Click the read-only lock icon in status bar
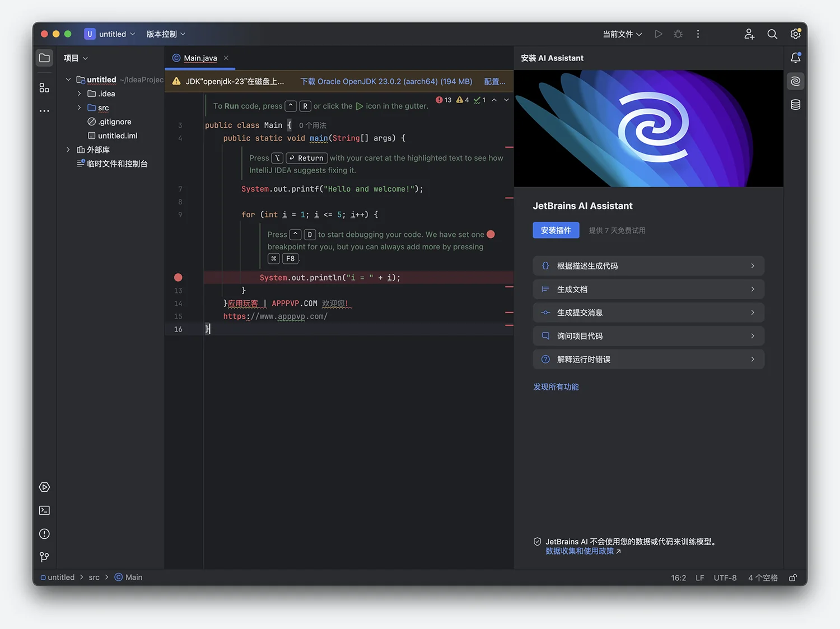 coord(793,577)
